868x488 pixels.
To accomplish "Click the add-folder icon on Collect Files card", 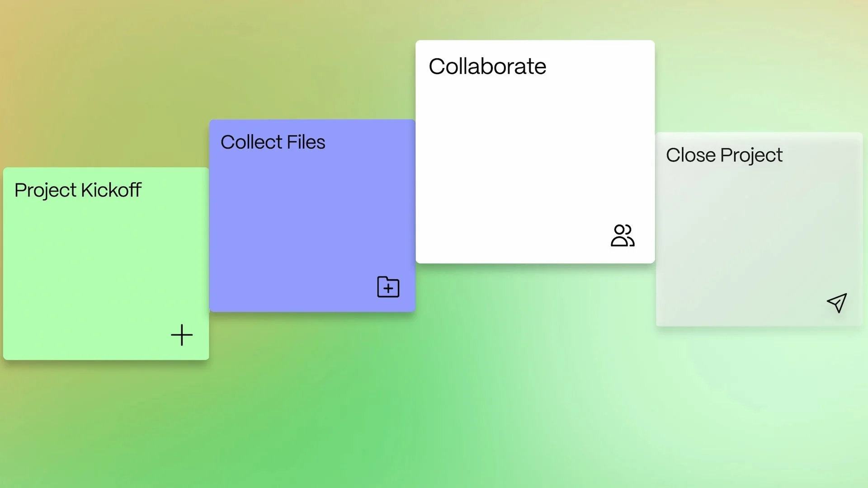I will (x=388, y=287).
